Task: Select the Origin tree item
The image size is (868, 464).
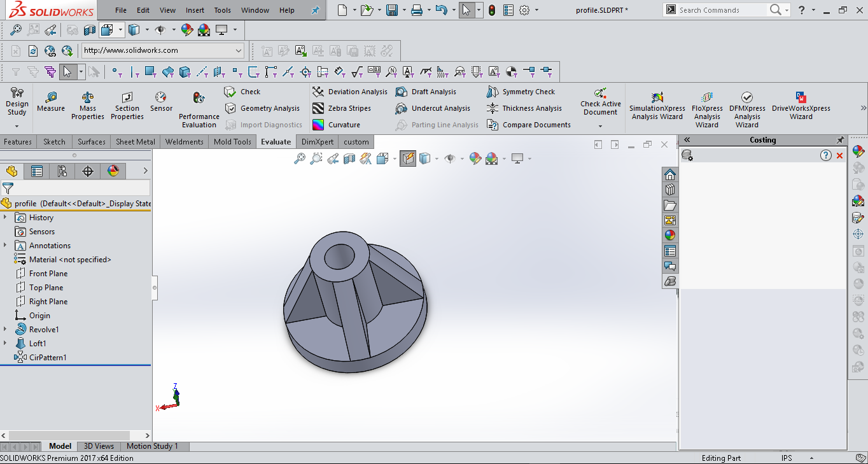Action: [32, 316]
